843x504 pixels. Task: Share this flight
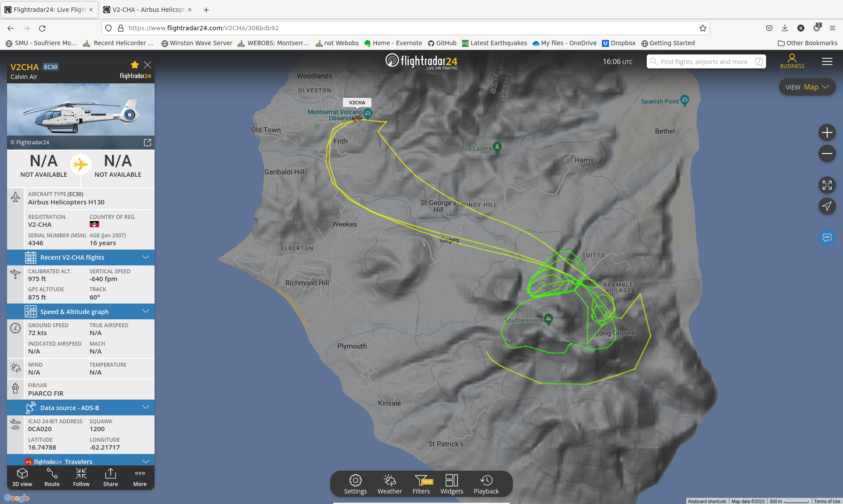pyautogui.click(x=111, y=477)
